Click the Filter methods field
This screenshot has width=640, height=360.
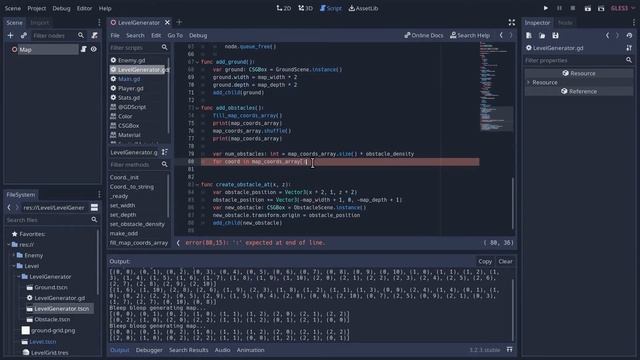click(139, 164)
